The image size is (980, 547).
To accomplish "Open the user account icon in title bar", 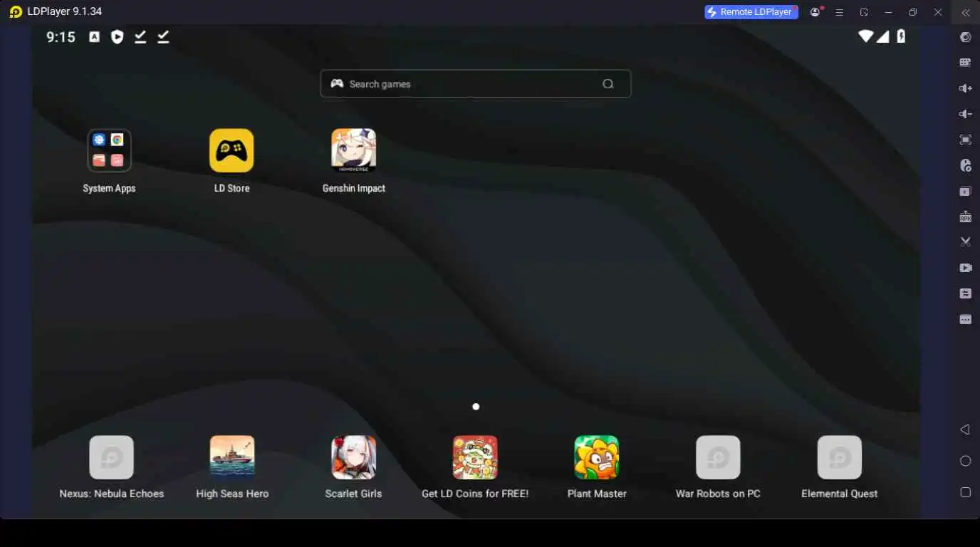I will (x=815, y=12).
